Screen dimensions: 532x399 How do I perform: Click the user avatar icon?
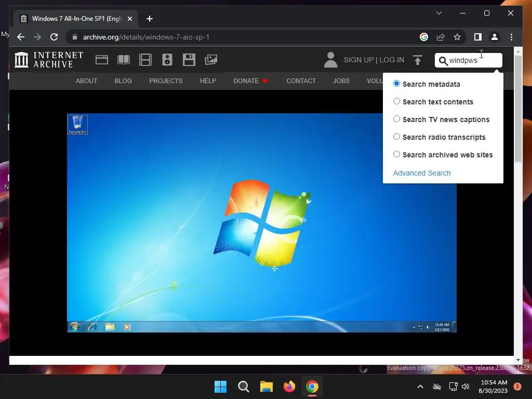pos(330,60)
